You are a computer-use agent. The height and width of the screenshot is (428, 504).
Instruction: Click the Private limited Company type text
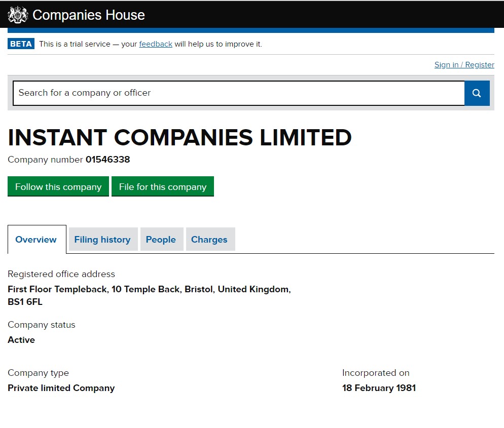point(61,388)
